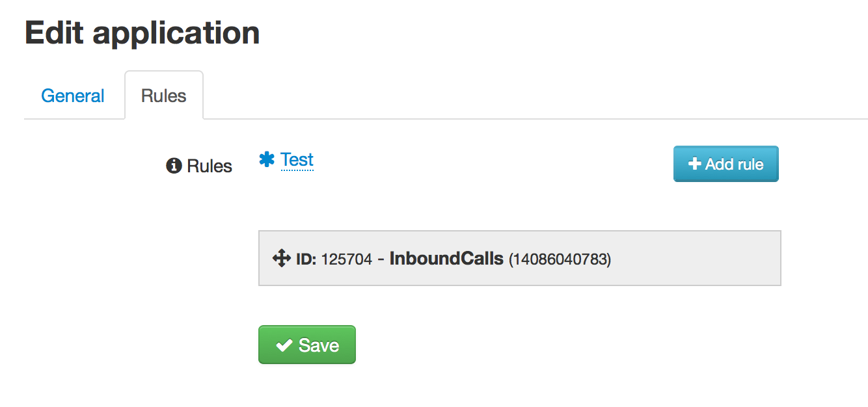Switch to the General tab
The width and height of the screenshot is (868, 407).
click(x=73, y=96)
